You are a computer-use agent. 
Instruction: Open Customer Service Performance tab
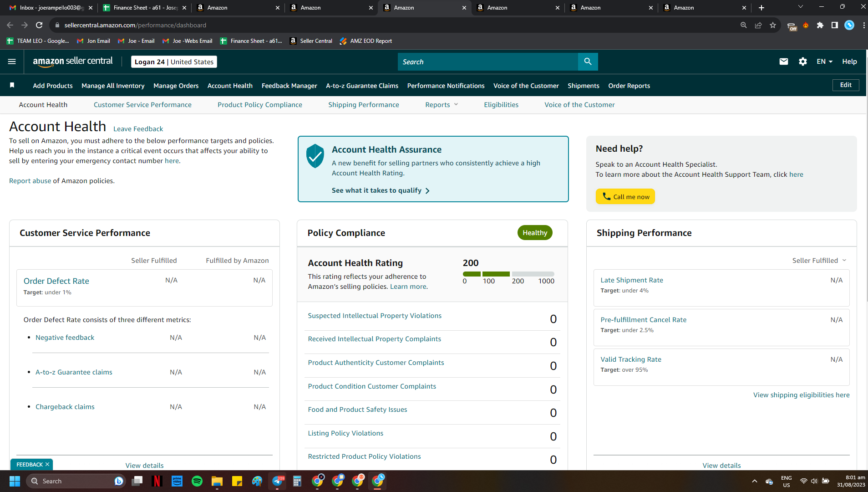point(142,105)
